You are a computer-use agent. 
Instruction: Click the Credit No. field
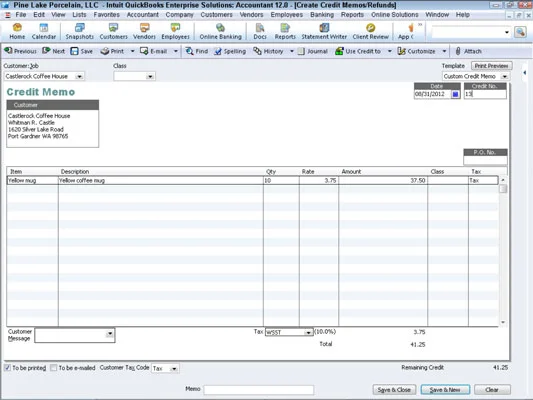tap(485, 94)
